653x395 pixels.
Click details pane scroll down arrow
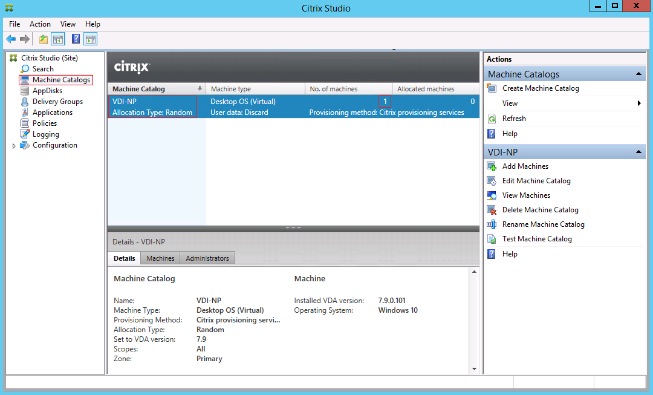point(474,369)
